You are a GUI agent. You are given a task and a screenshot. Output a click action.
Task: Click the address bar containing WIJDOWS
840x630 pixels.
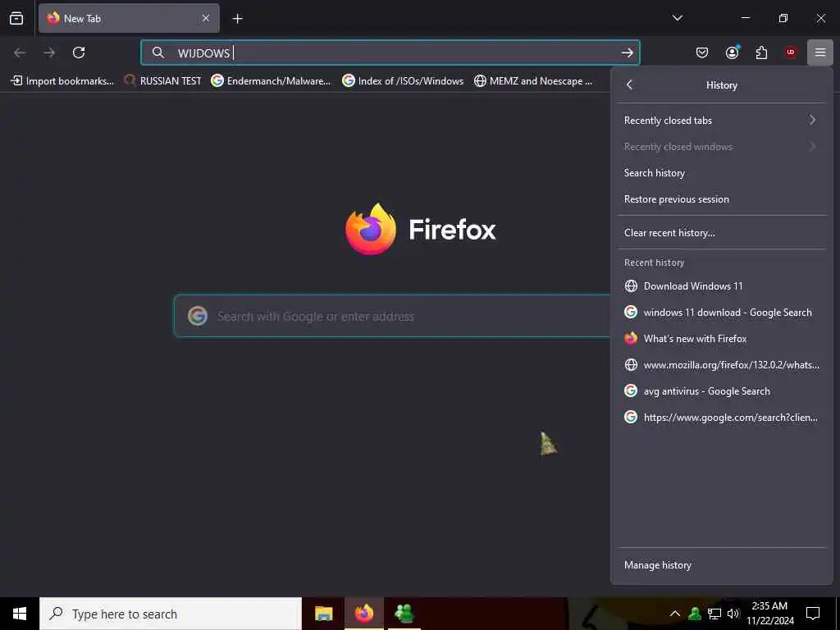[390, 52]
